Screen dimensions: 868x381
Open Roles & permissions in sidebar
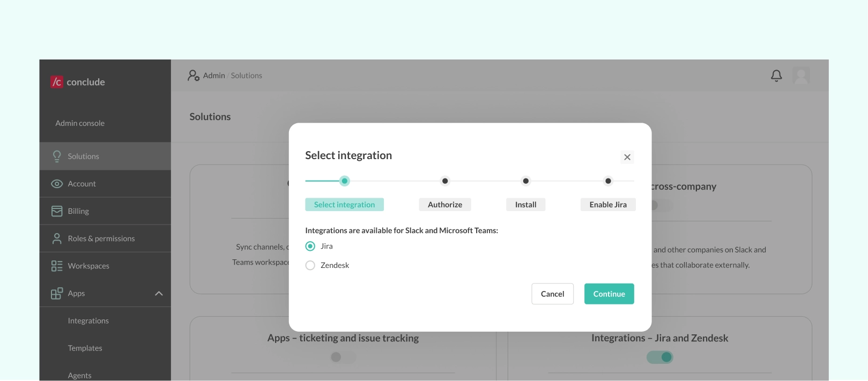(x=105, y=238)
